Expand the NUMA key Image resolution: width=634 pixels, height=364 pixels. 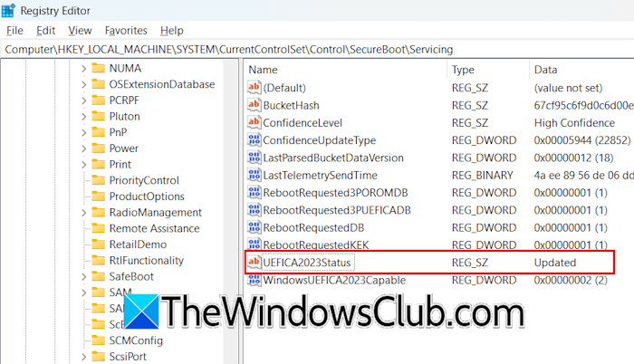pyautogui.click(x=83, y=68)
